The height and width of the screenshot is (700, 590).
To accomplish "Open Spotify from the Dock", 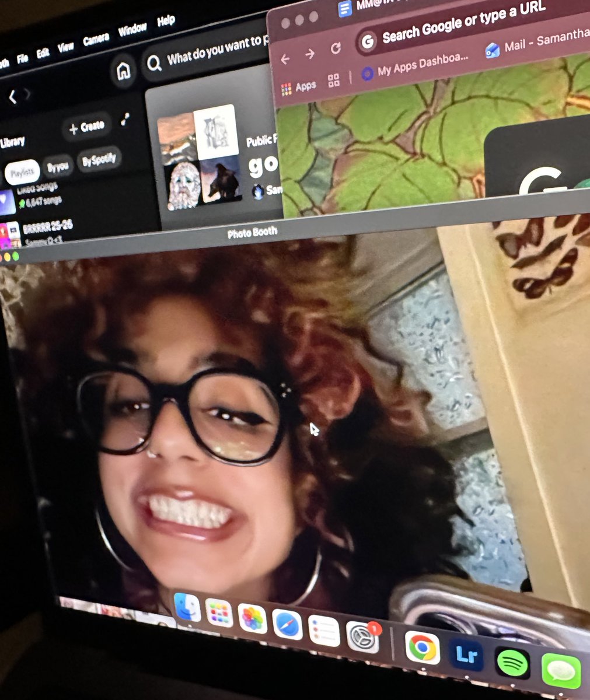I will click(512, 663).
